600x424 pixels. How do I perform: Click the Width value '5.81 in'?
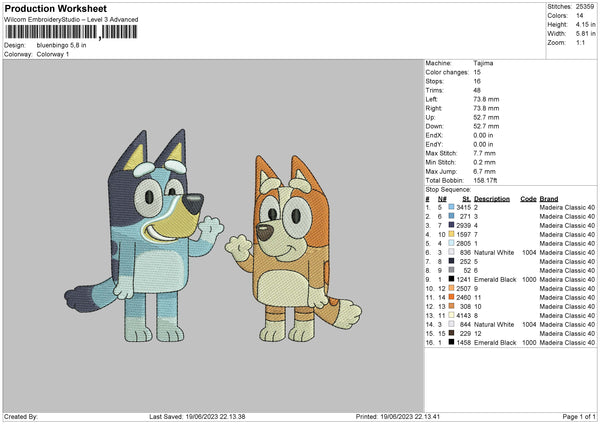click(x=585, y=34)
